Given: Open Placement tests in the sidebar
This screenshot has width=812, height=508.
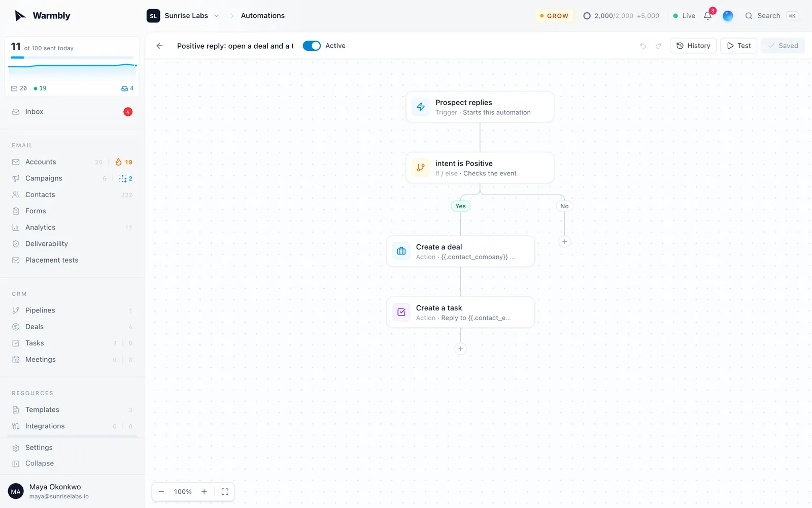Looking at the screenshot, I should (73, 260).
